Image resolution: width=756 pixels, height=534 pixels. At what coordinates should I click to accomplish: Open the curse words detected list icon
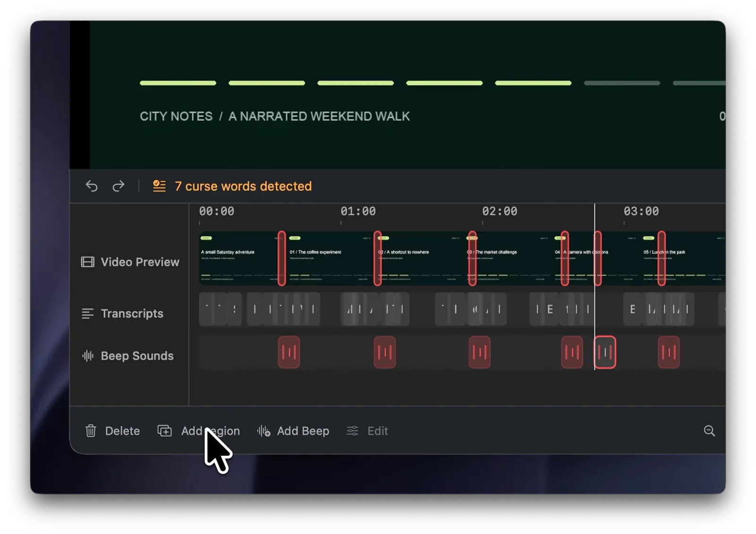pyautogui.click(x=159, y=186)
